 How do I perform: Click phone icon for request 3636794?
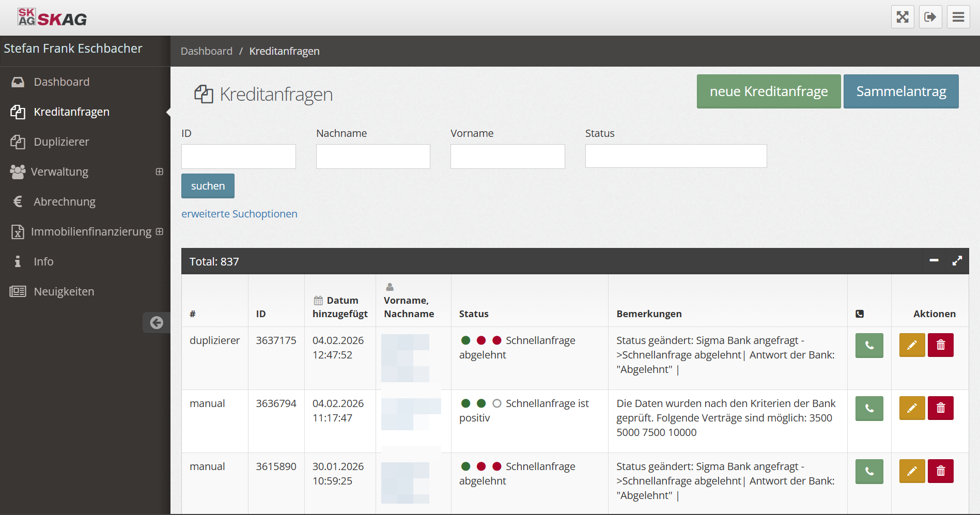click(x=869, y=409)
